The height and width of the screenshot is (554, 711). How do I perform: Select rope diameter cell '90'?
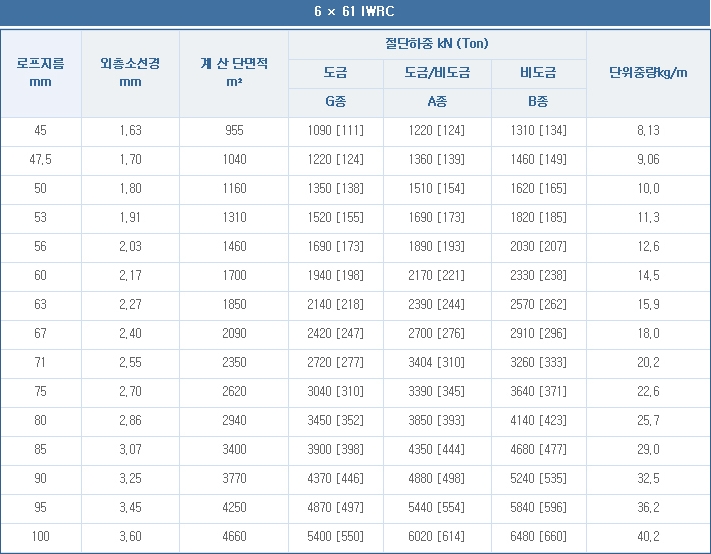click(40, 478)
